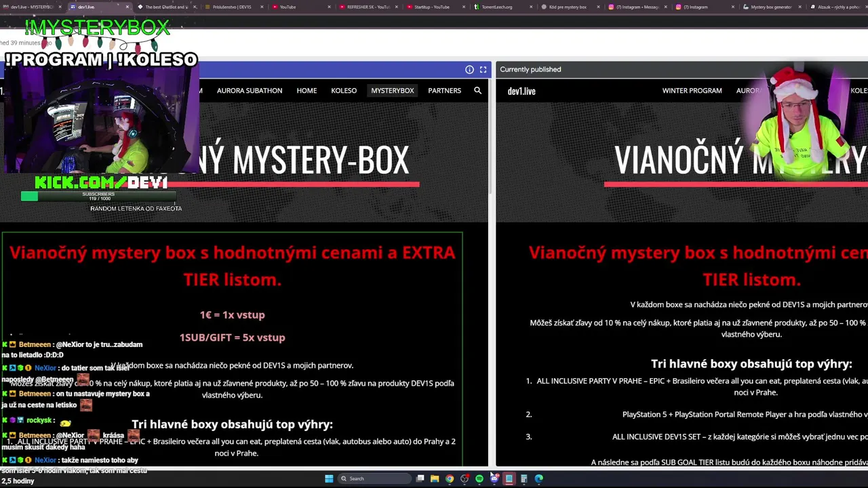This screenshot has width=868, height=488.
Task: Open the 'Príslušenstvo | DEV1S' tab
Action: pos(234,7)
